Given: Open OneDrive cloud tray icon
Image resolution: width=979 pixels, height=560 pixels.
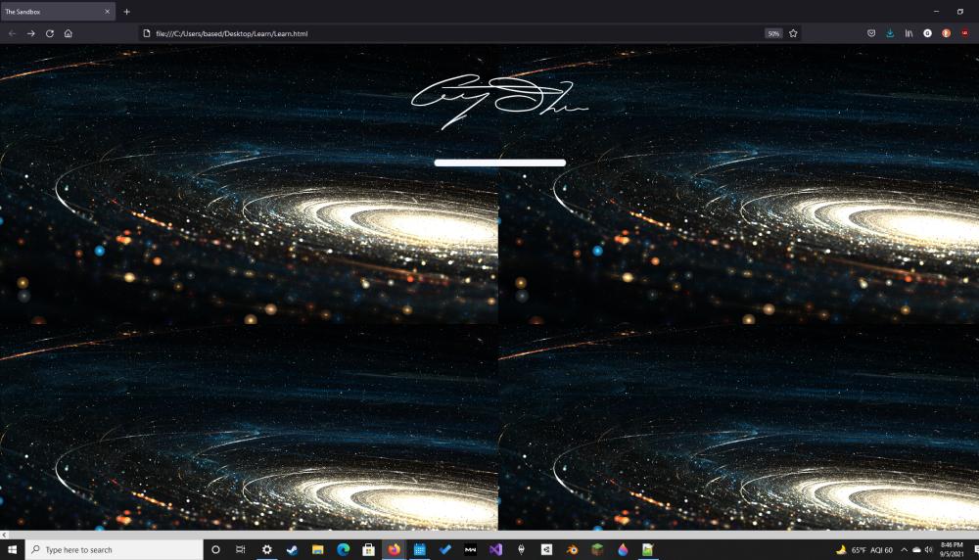Looking at the screenshot, I should (916, 549).
